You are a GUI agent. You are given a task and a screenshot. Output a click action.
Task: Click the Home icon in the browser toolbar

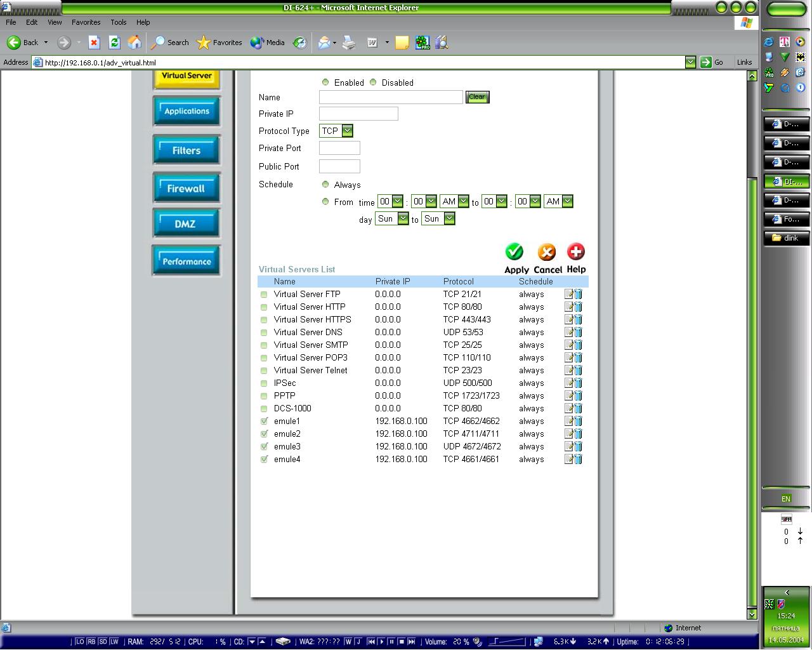coord(134,43)
